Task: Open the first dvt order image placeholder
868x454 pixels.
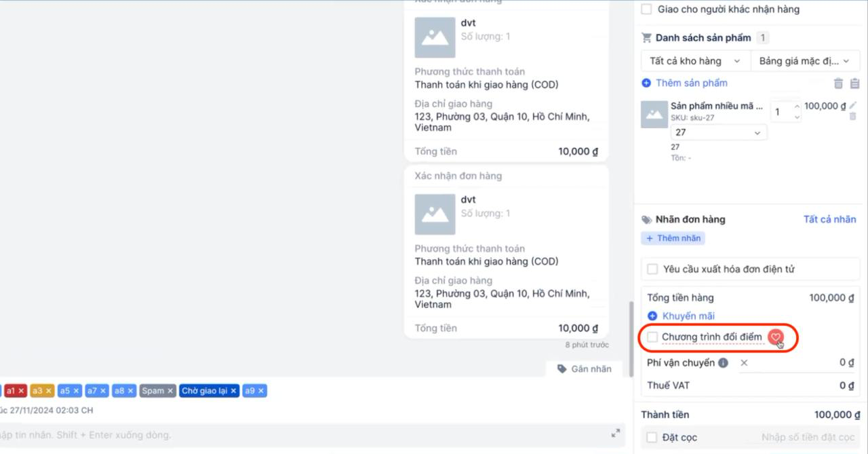Action: [435, 37]
